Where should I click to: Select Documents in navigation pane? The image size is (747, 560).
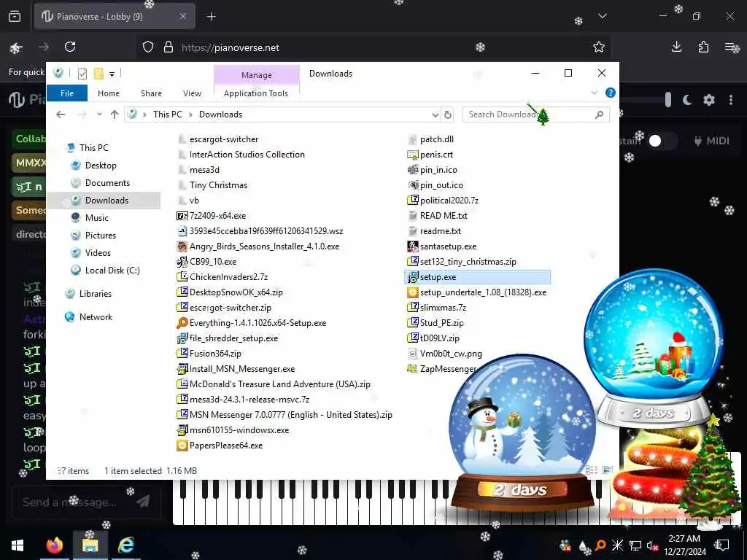coord(107,183)
